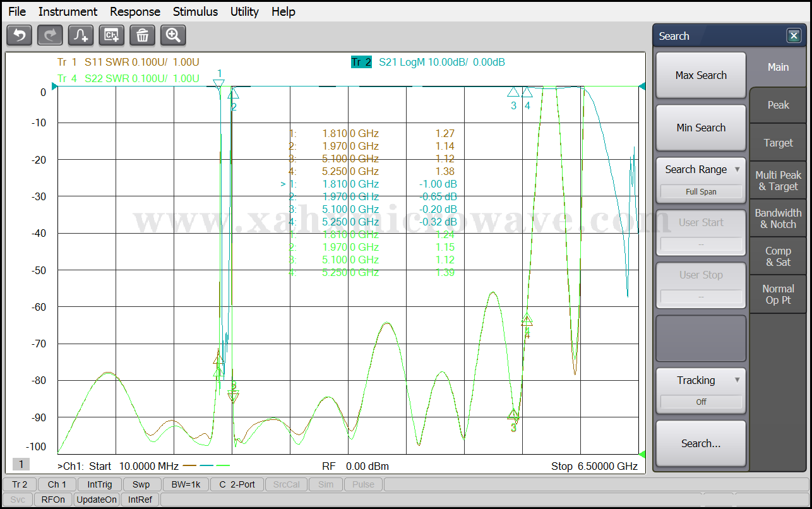The width and height of the screenshot is (812, 509).
Task: Select the Main tab
Action: point(778,67)
